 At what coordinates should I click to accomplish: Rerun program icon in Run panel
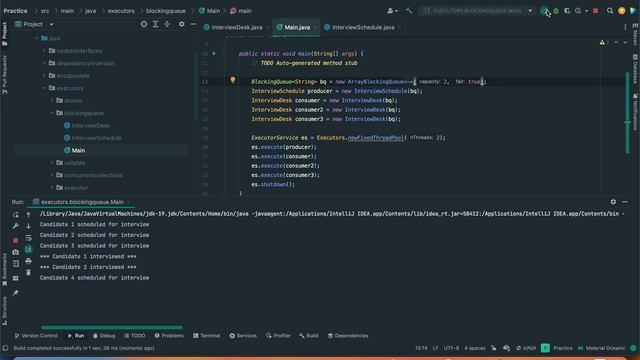click(16, 215)
